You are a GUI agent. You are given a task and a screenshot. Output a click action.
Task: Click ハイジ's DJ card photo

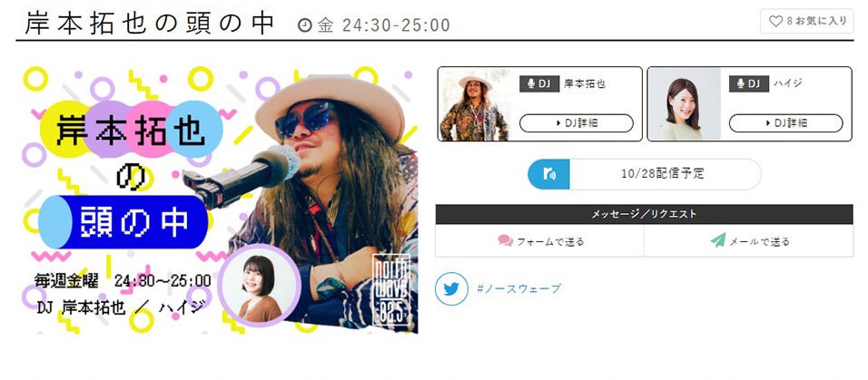[685, 104]
